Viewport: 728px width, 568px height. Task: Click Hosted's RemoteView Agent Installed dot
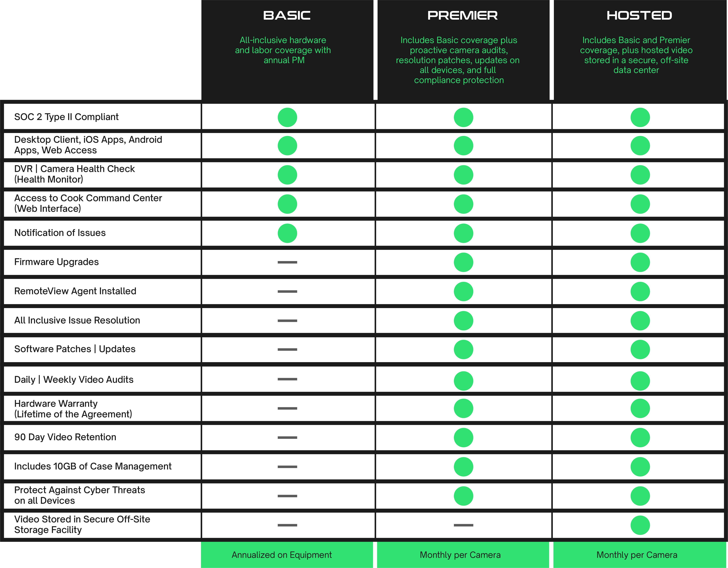pyautogui.click(x=640, y=291)
